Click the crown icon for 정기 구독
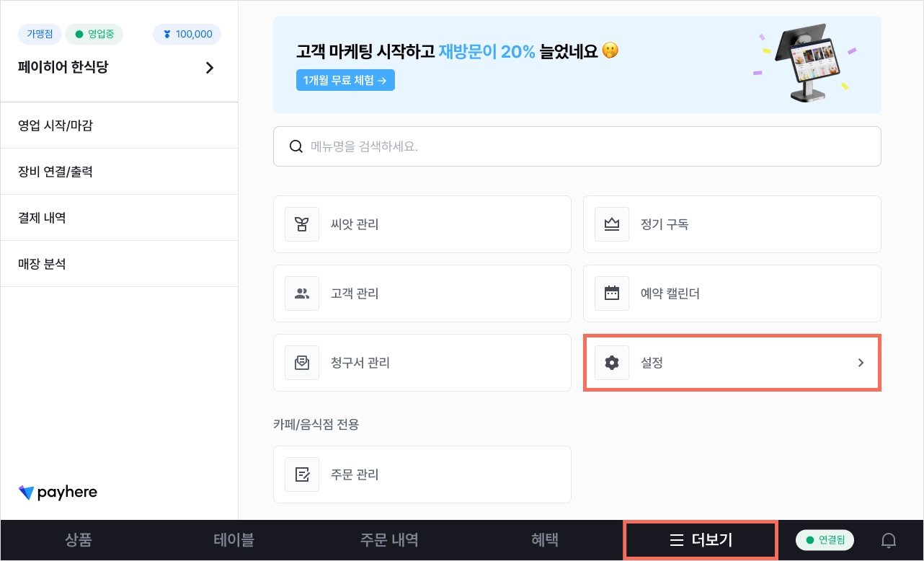Viewport: 924px width, 561px height. (x=612, y=224)
